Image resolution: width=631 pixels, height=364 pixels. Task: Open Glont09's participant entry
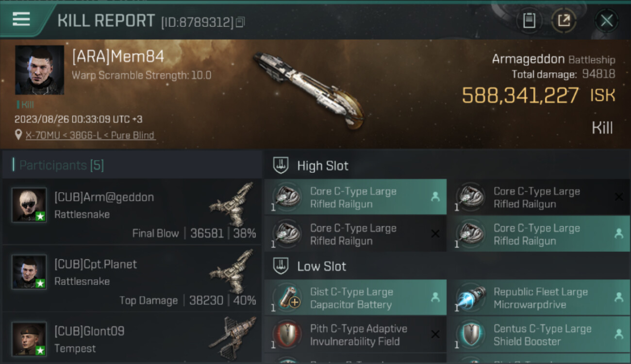pos(132,339)
